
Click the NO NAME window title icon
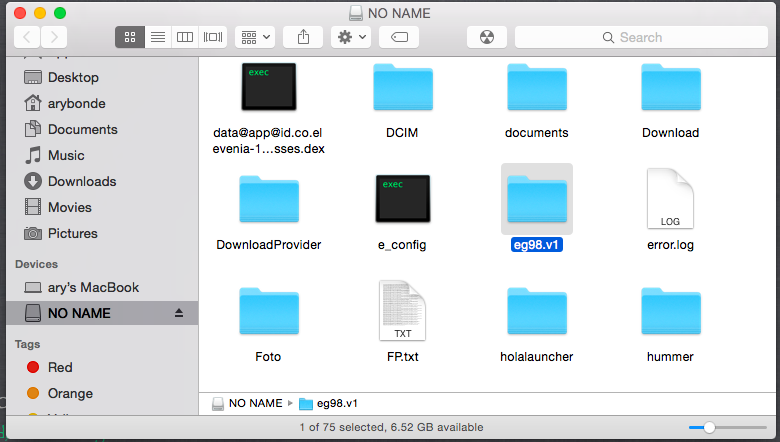(x=356, y=13)
